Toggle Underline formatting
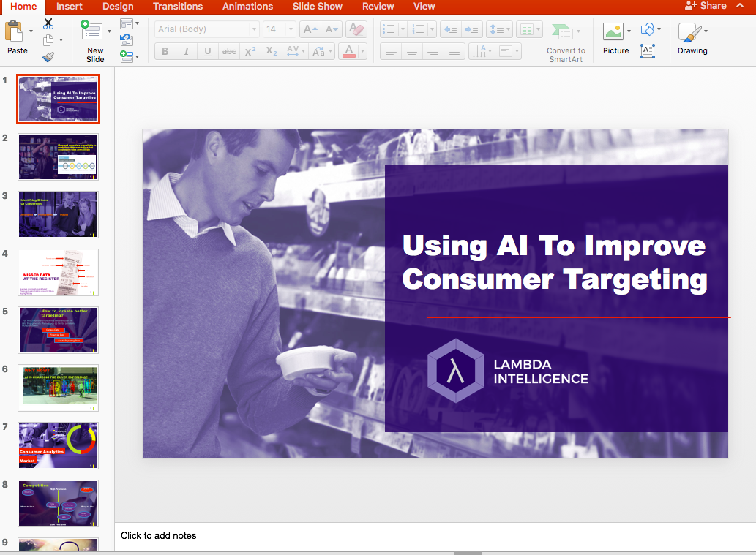 pyautogui.click(x=208, y=51)
